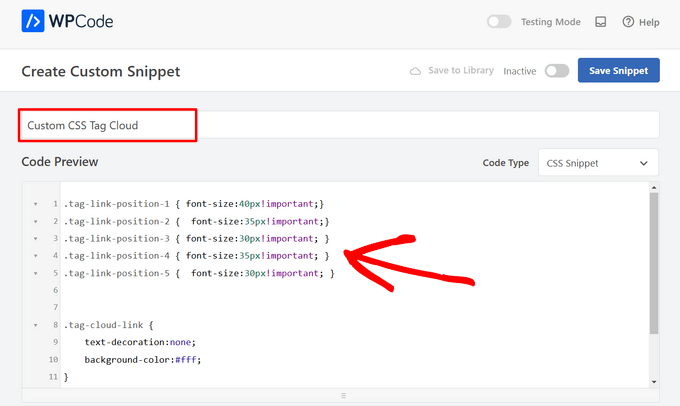
Task: Click the Save to Library cloud icon
Action: click(x=415, y=71)
